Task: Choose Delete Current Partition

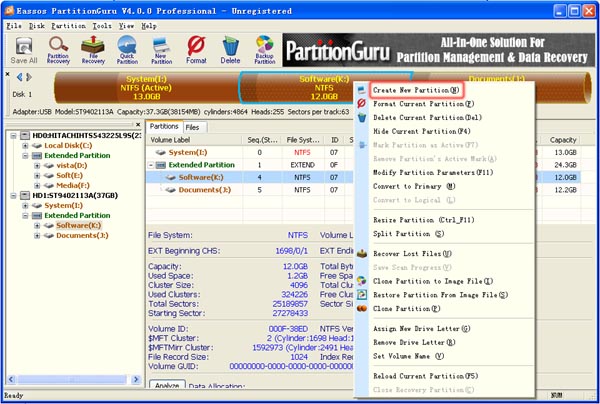Action: [x=427, y=117]
